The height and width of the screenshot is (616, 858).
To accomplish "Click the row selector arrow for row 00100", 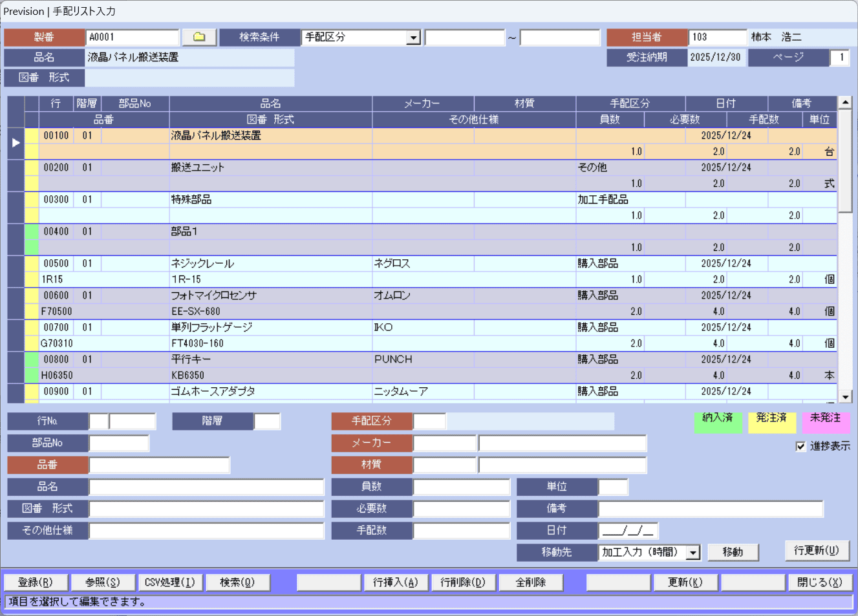I will pyautogui.click(x=16, y=143).
